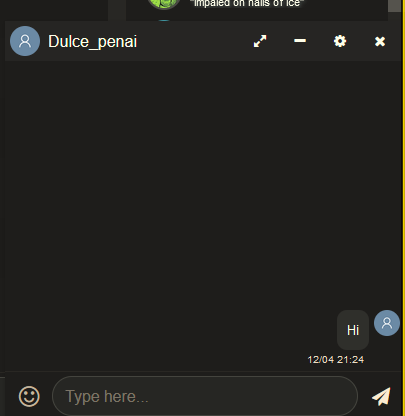Click the green avatar thumbnail at top
The width and height of the screenshot is (405, 416).
pos(164,4)
